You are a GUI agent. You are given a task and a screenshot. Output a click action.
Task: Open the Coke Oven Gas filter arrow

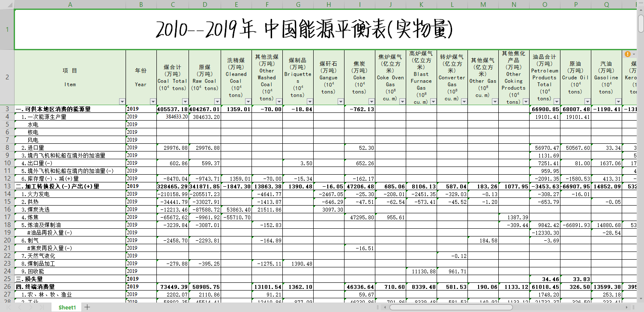click(x=402, y=102)
